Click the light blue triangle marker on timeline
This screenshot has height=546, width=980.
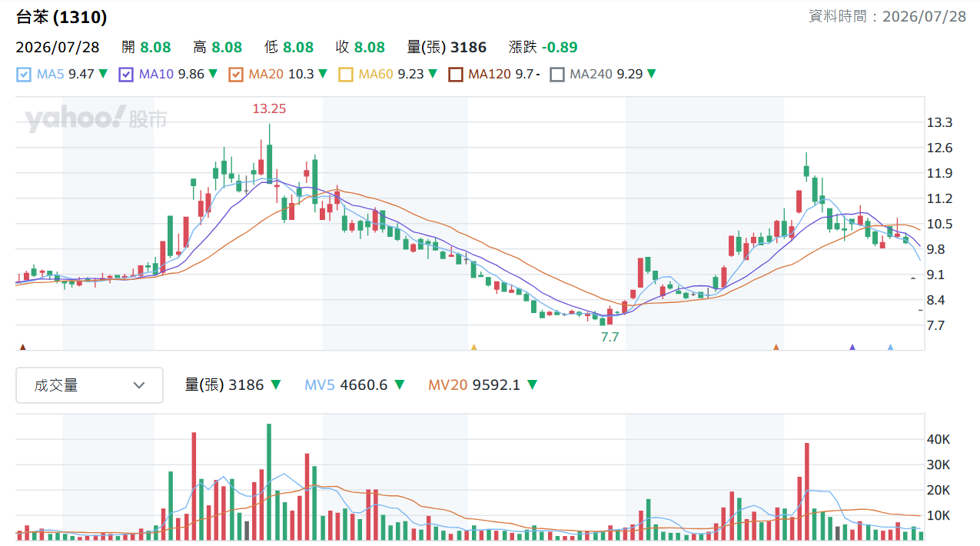[890, 348]
